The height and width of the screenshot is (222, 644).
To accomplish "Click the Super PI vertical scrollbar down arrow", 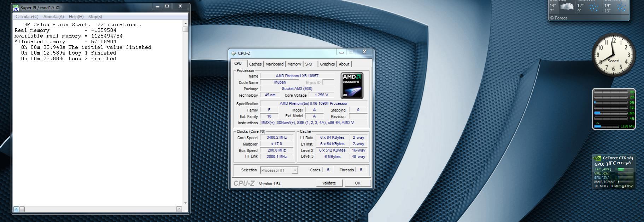I will pos(186,203).
